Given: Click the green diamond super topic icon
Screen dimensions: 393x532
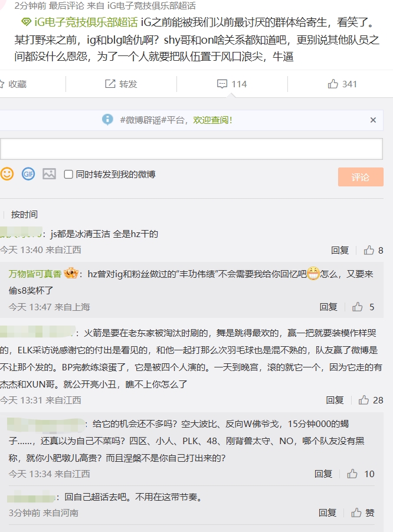Looking at the screenshot, I should click(x=26, y=22).
